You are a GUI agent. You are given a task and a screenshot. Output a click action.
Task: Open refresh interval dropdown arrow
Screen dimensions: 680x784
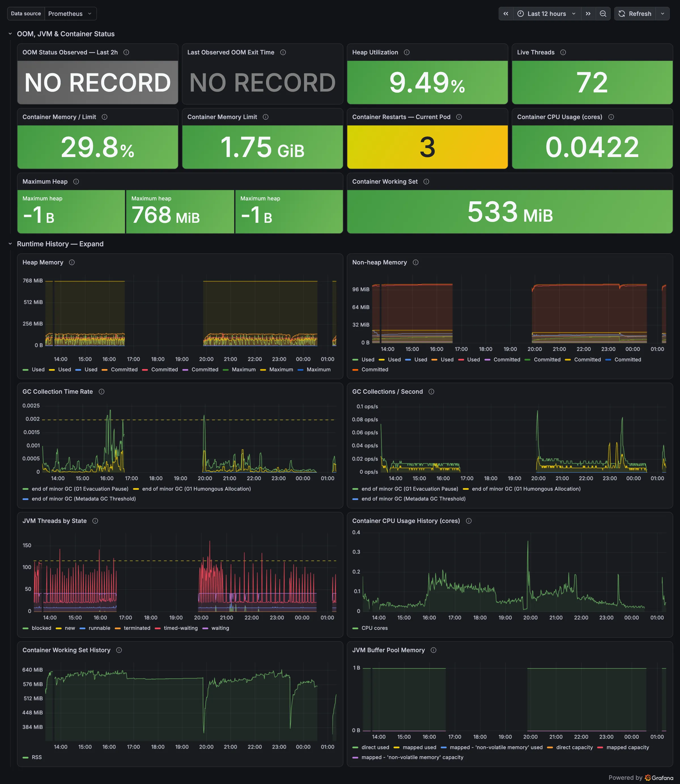pos(662,14)
